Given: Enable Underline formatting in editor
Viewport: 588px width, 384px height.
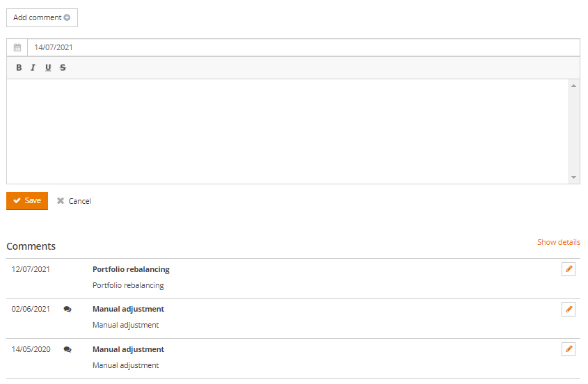Looking at the screenshot, I should tap(48, 68).
